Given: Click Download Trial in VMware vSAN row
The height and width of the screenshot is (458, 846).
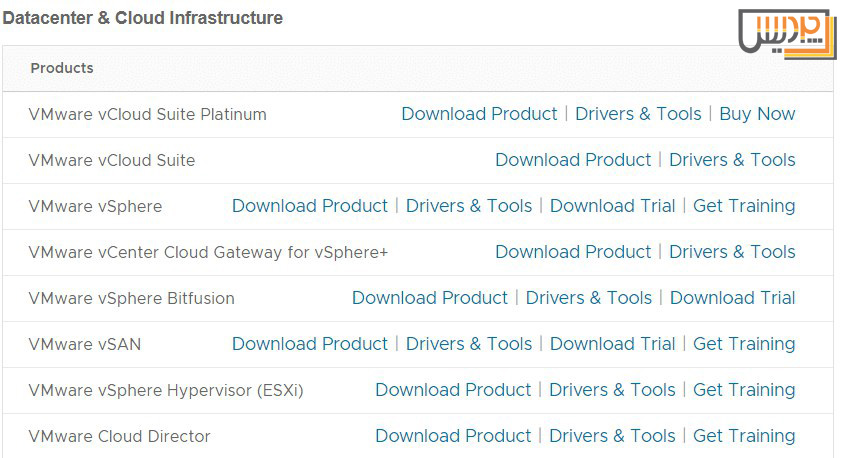Looking at the screenshot, I should [612, 344].
